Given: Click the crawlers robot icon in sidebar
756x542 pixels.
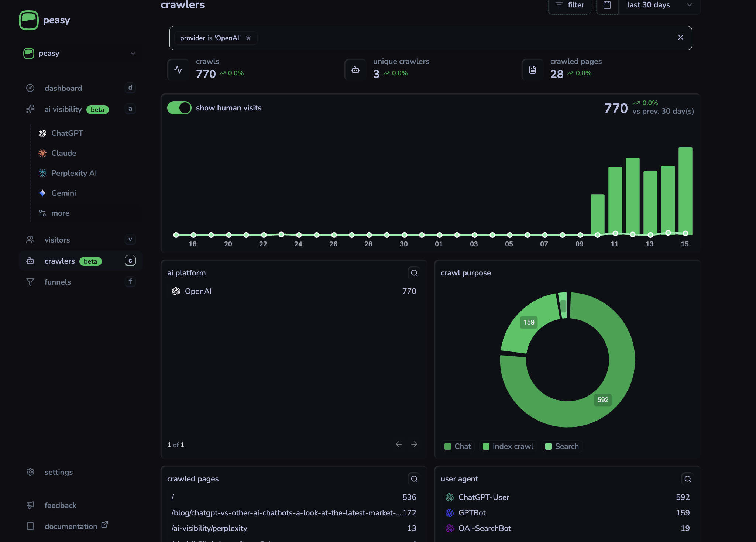Looking at the screenshot, I should click(30, 261).
